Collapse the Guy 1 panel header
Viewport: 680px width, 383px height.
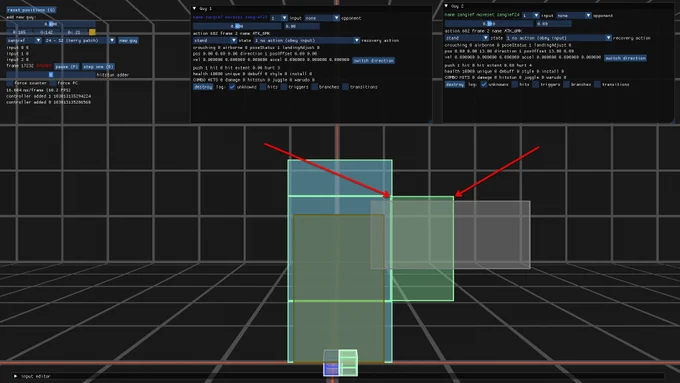pyautogui.click(x=194, y=9)
